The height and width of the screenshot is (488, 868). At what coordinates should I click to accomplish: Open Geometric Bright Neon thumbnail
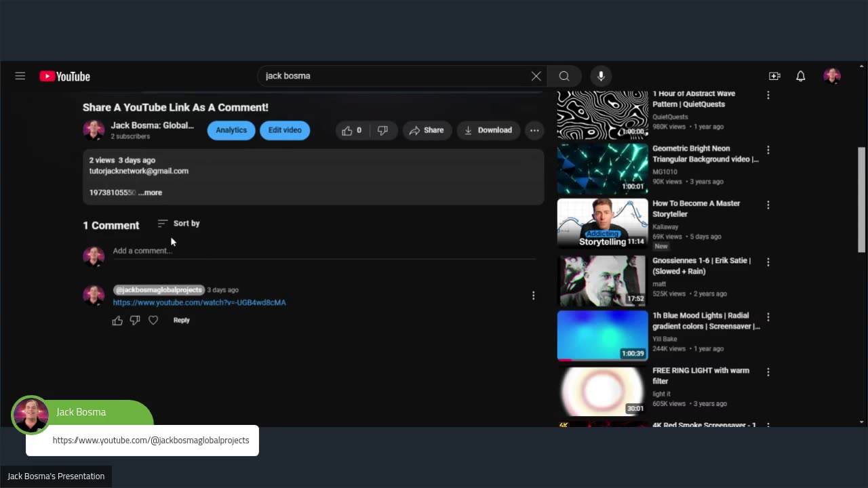point(603,169)
